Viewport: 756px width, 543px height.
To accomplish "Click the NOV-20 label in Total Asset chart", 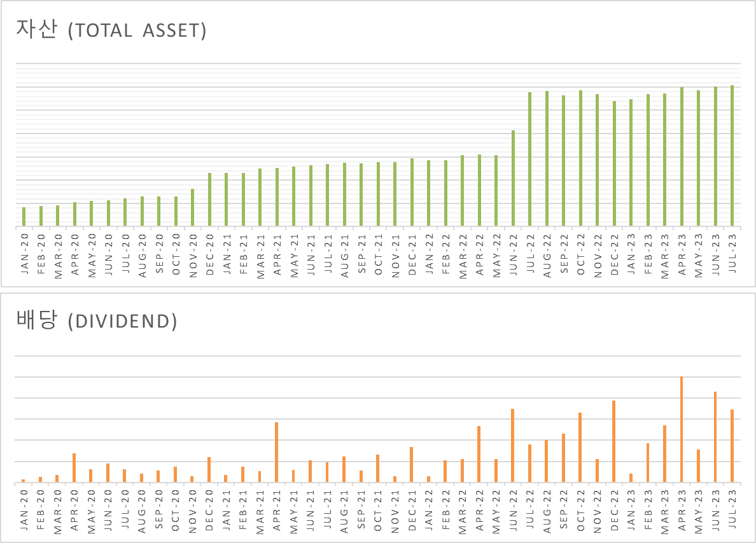I will tap(193, 256).
